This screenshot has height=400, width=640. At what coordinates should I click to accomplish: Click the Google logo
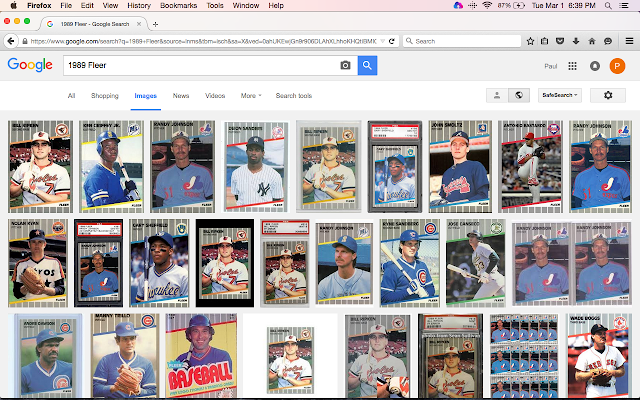click(x=30, y=65)
